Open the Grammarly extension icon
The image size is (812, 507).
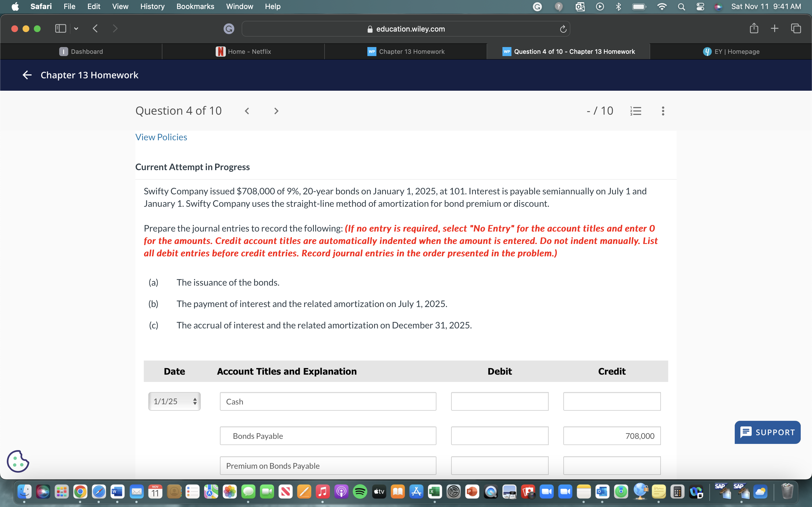229,29
